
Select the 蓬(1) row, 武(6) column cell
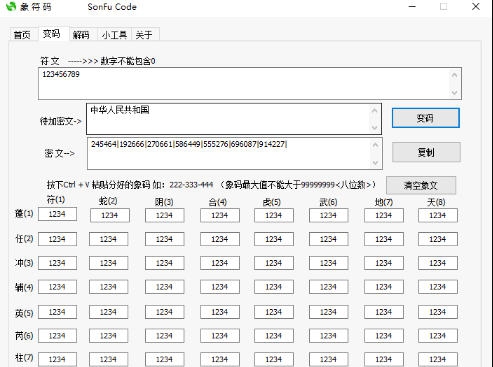[329, 215]
